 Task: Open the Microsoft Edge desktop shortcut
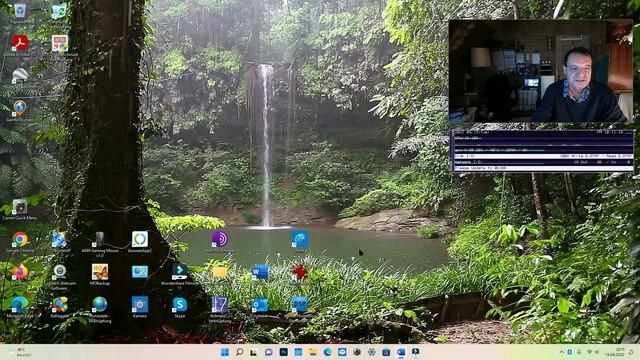20,304
